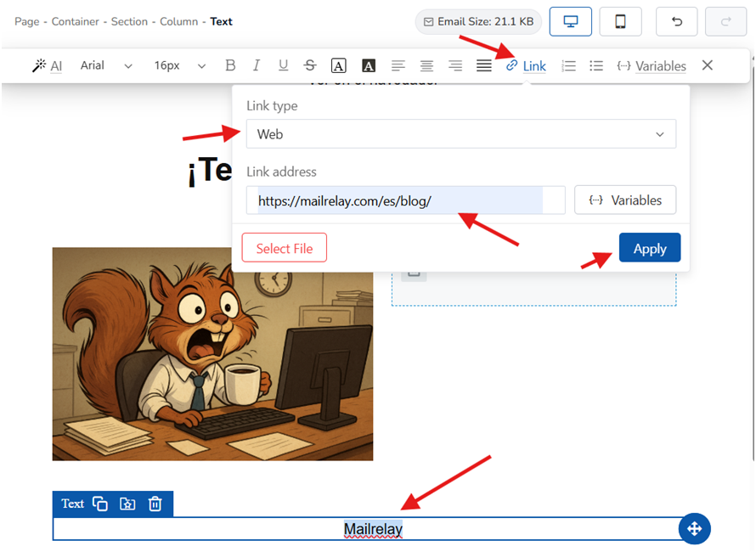Align text to the right
Viewport: 756px width, 552px height.
(454, 65)
